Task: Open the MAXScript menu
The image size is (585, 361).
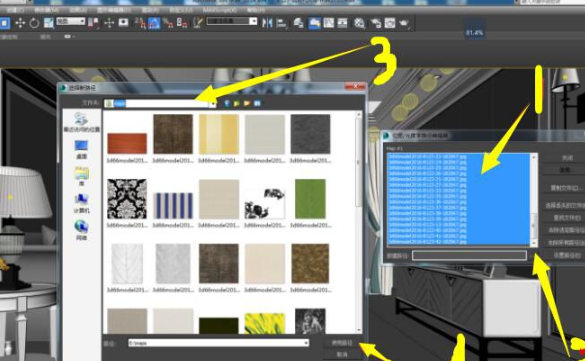Action: click(221, 9)
